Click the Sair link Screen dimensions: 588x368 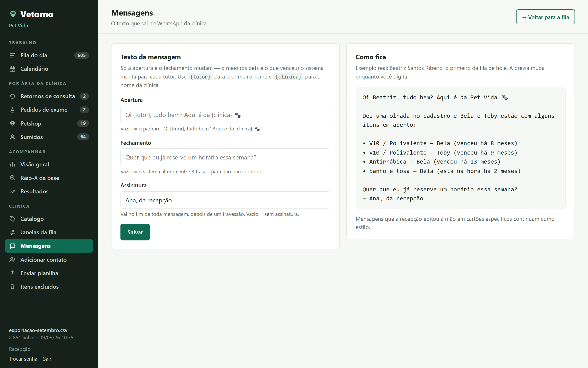pos(47,359)
